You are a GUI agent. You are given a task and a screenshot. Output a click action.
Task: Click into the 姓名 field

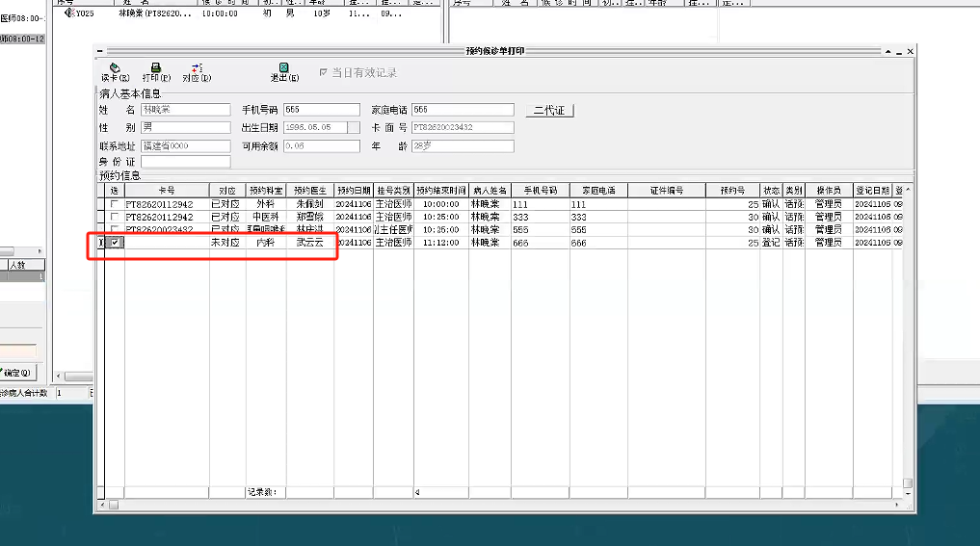click(186, 110)
